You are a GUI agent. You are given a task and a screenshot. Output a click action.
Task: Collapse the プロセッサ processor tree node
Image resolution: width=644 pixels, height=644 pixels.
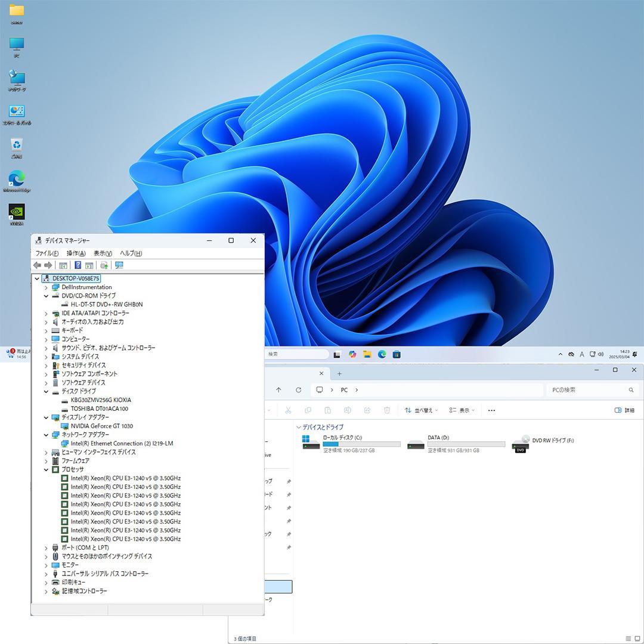click(46, 470)
